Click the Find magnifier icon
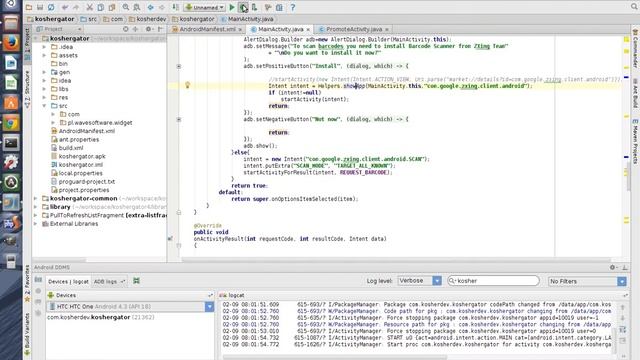The height and width of the screenshot is (360, 640). coord(126,7)
